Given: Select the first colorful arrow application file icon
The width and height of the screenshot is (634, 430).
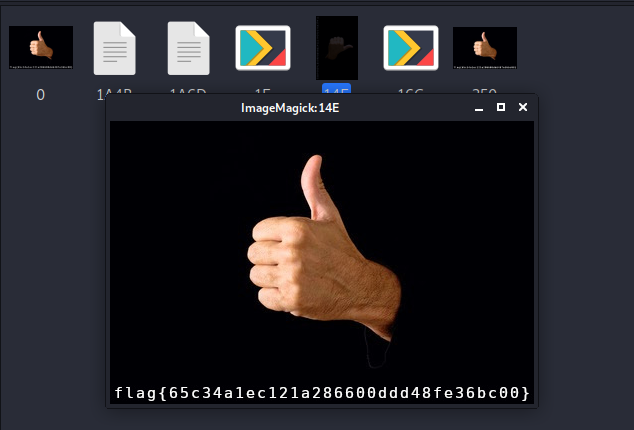Looking at the screenshot, I should tap(263, 48).
